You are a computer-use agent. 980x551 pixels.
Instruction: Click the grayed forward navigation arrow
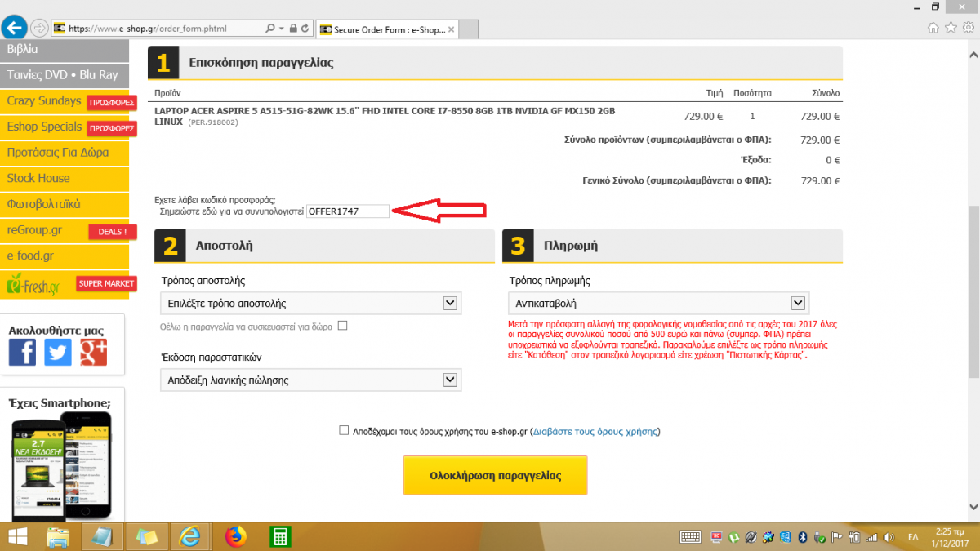(x=38, y=29)
